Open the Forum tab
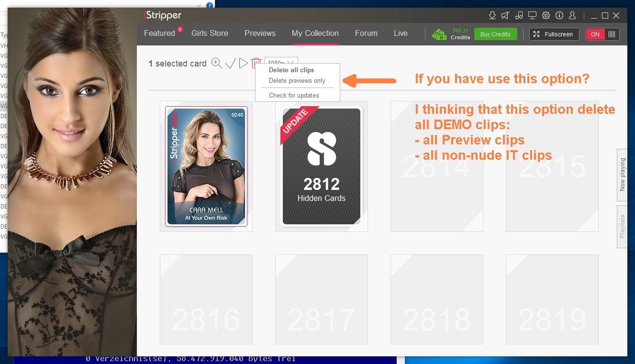635x364 pixels. point(366,33)
